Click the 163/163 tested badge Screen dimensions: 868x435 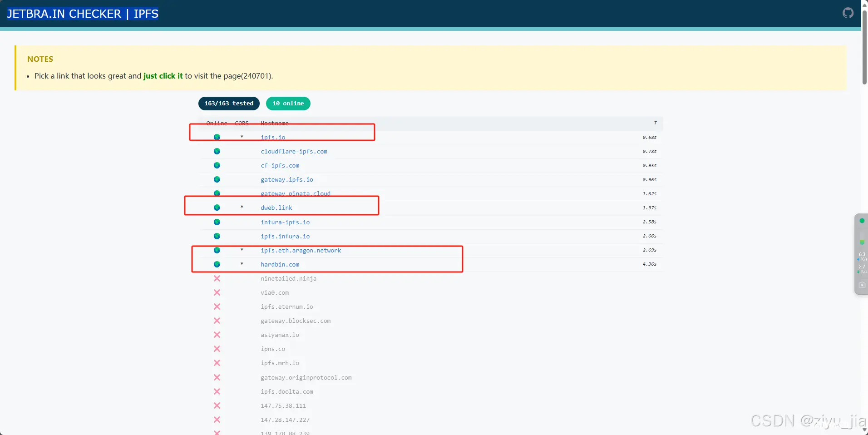click(229, 104)
